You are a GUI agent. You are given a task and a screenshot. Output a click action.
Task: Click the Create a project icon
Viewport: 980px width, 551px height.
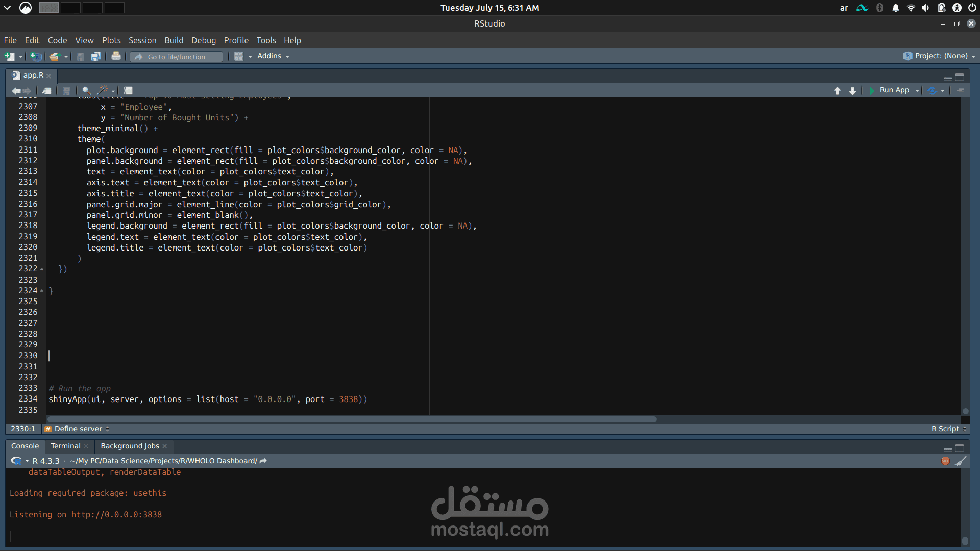(x=35, y=56)
